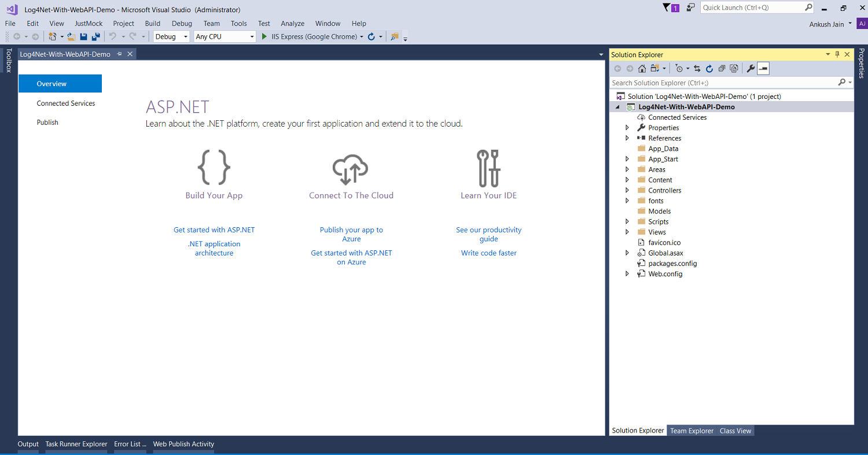
Task: Expand the Controllers folder
Action: [x=627, y=190]
